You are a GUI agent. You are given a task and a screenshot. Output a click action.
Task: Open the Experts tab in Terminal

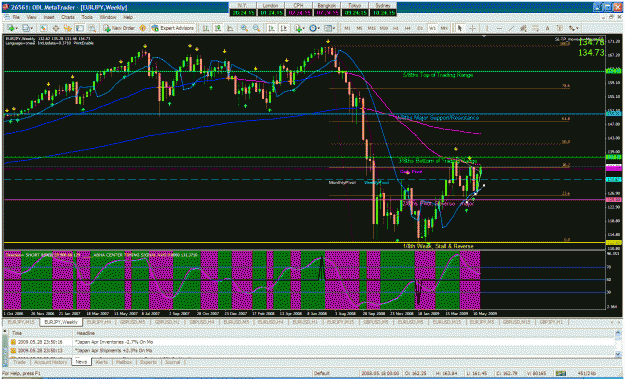[148, 362]
